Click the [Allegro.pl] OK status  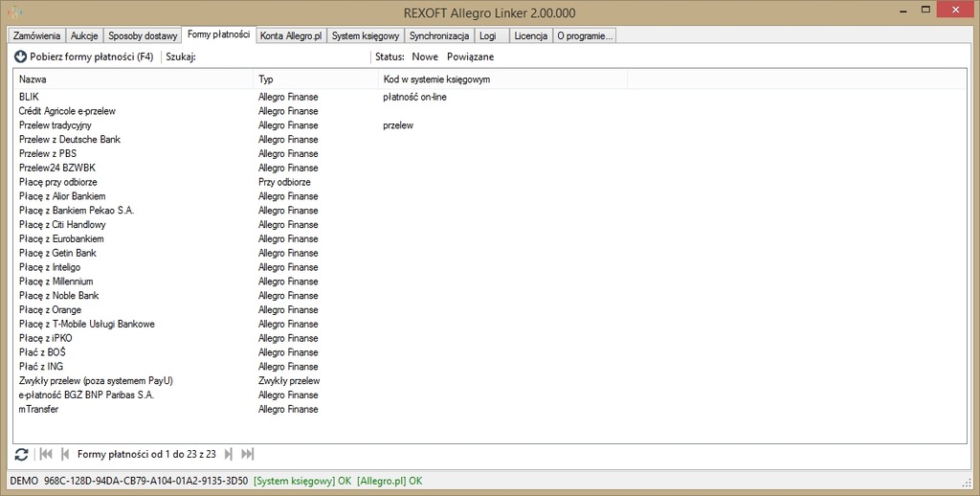(390, 481)
